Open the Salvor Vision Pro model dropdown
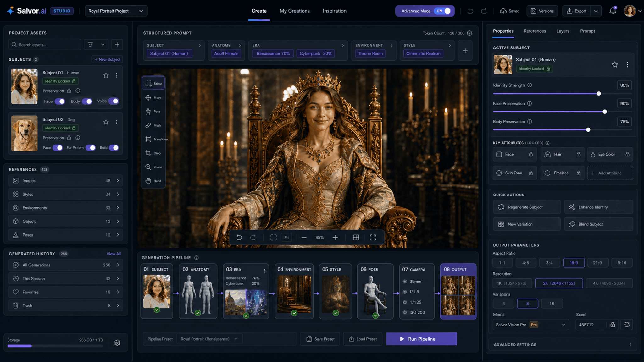This screenshot has height=362, width=644. [530, 325]
